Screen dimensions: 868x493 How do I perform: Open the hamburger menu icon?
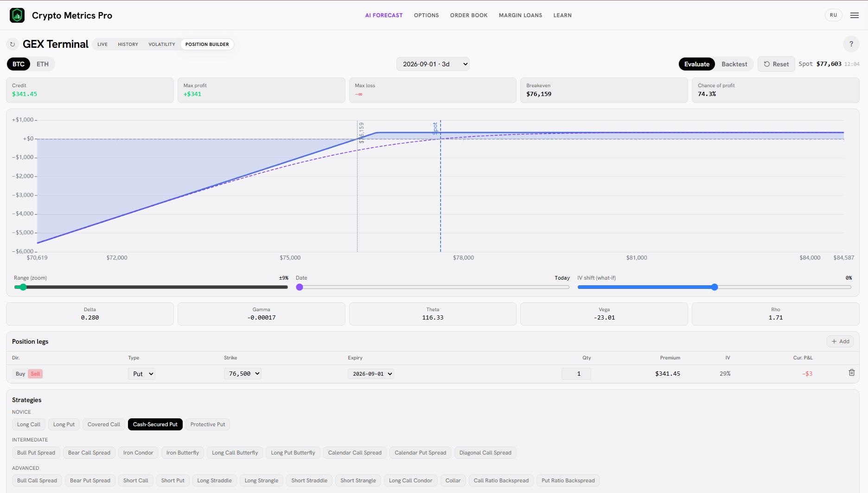click(x=855, y=15)
